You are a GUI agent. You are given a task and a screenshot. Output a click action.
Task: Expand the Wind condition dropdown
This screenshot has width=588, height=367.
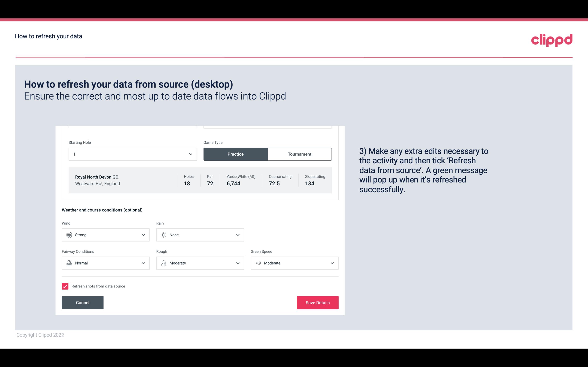pyautogui.click(x=143, y=235)
